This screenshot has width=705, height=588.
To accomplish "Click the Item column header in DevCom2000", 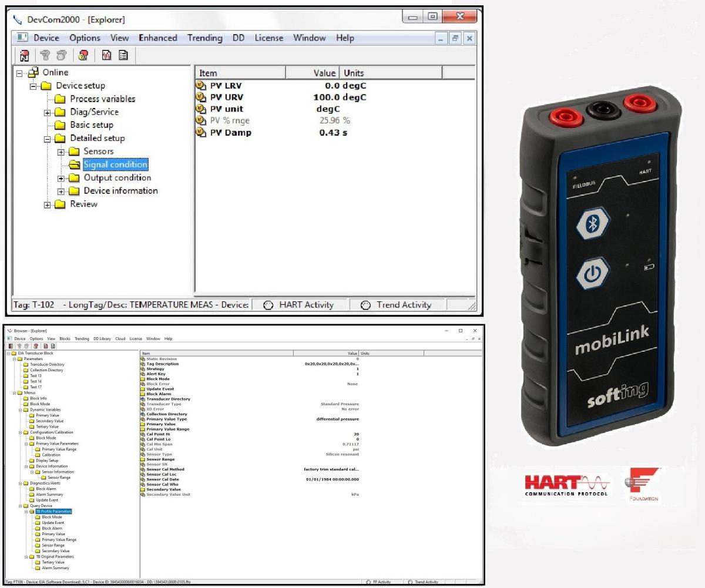I will 240,73.
